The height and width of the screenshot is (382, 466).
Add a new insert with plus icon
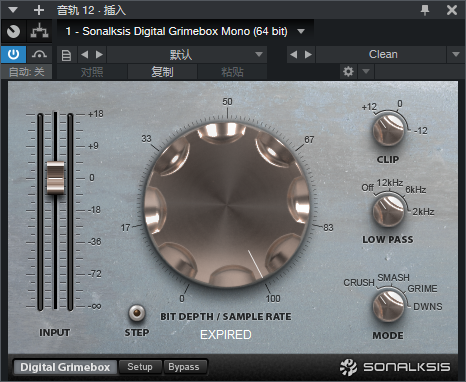[39, 10]
